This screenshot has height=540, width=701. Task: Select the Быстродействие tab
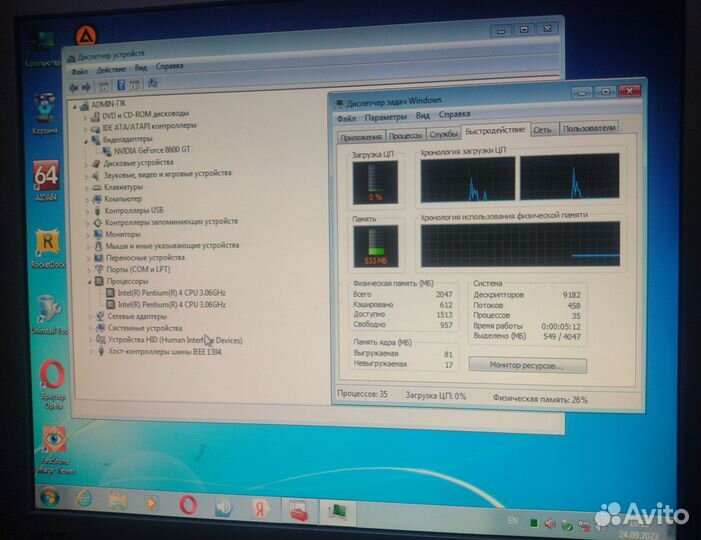point(495,130)
